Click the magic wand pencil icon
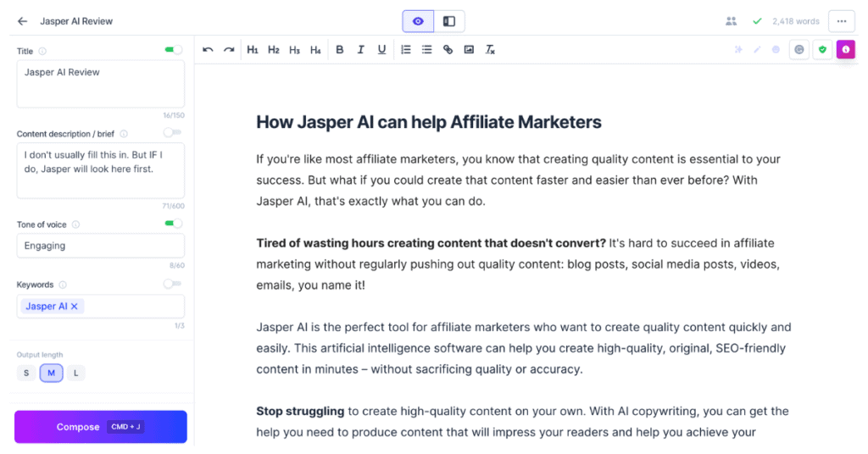The image size is (868, 454). point(757,50)
